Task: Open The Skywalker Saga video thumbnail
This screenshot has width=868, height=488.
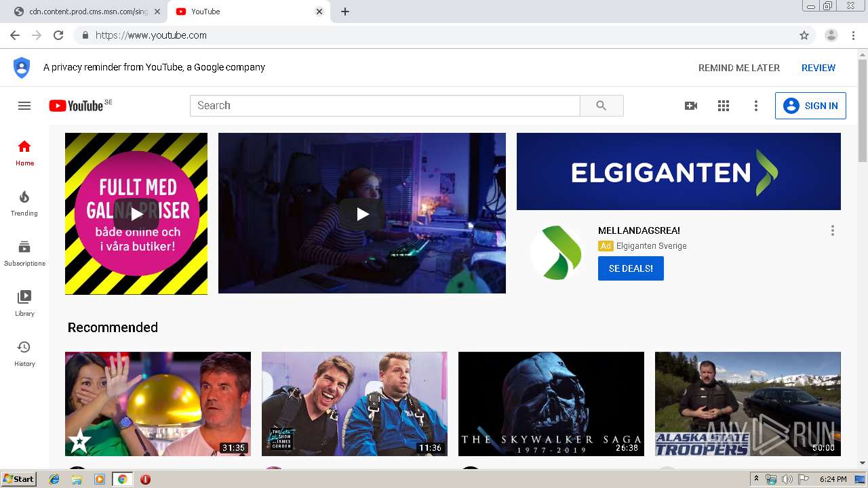Action: click(551, 403)
